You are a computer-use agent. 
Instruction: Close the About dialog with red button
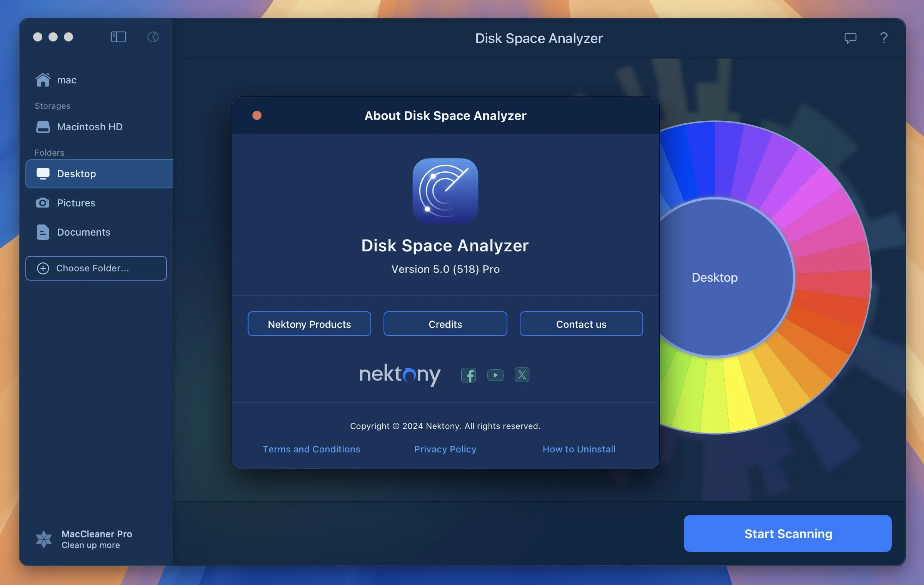click(x=257, y=115)
